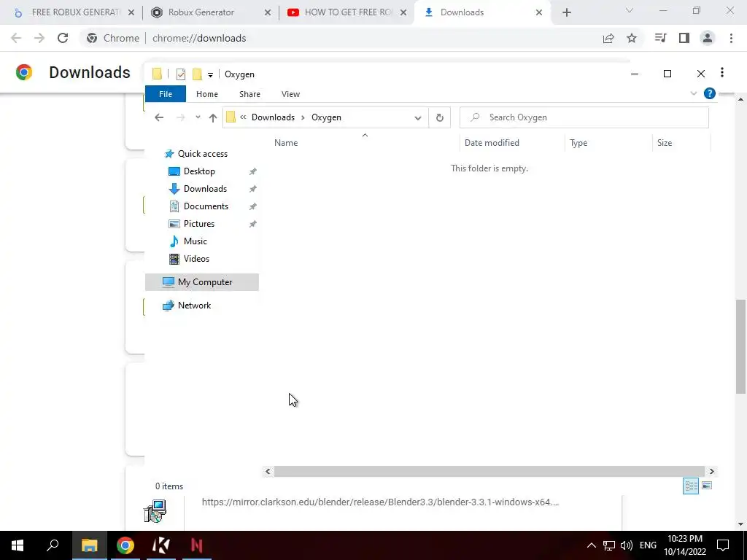
Task: Click the Blender download mirror link
Action: [380, 502]
